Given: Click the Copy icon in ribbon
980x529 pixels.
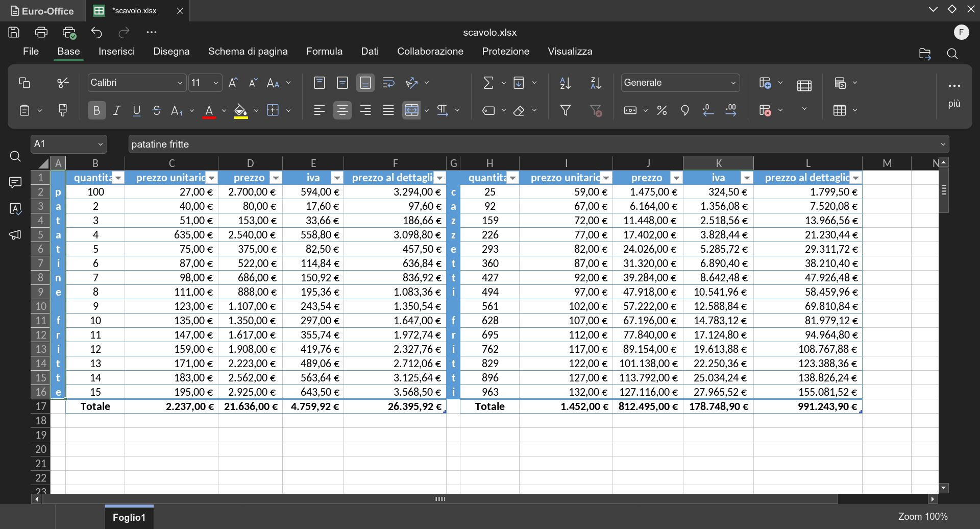Looking at the screenshot, I should [24, 83].
